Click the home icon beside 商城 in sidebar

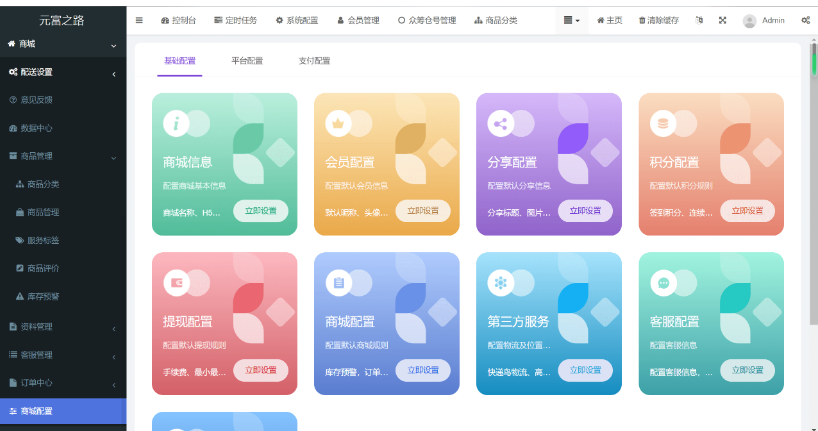click(x=11, y=44)
